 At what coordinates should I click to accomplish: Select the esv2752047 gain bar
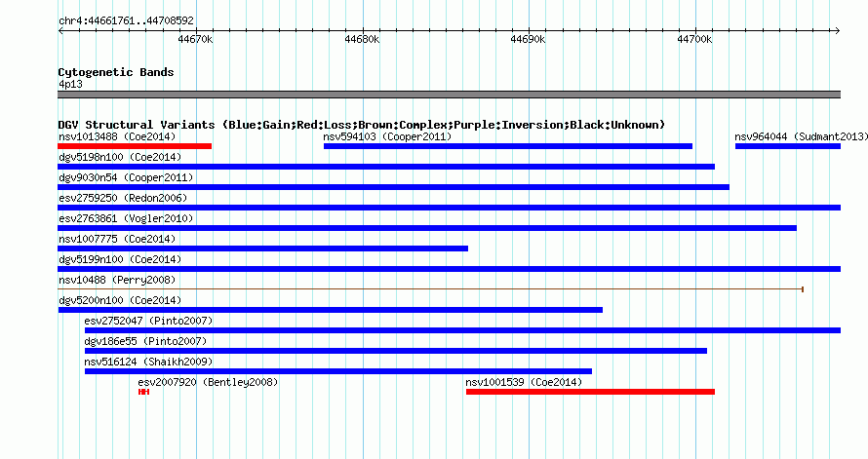pos(463,330)
